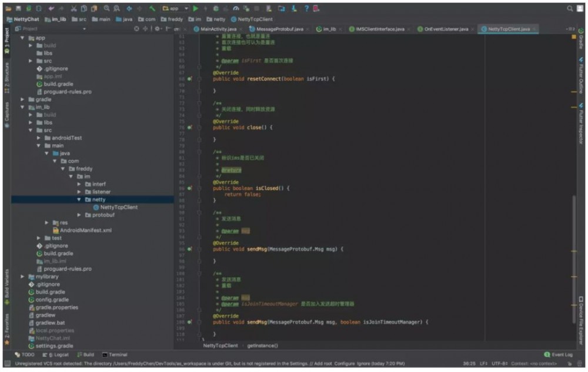Collapse the netty folder in tree

[79, 200]
